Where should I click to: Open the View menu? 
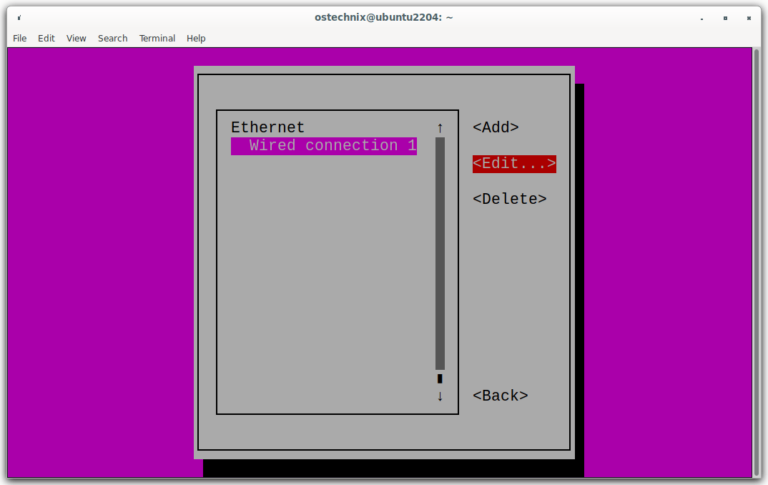tap(76, 38)
